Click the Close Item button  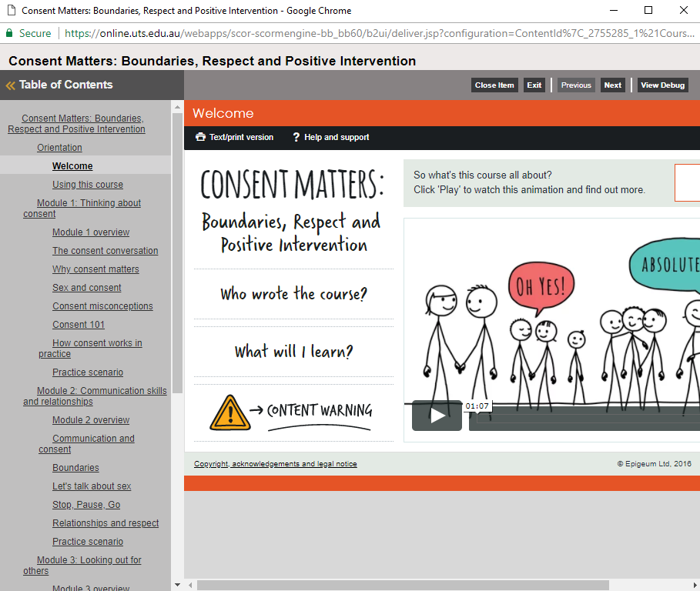(x=494, y=85)
